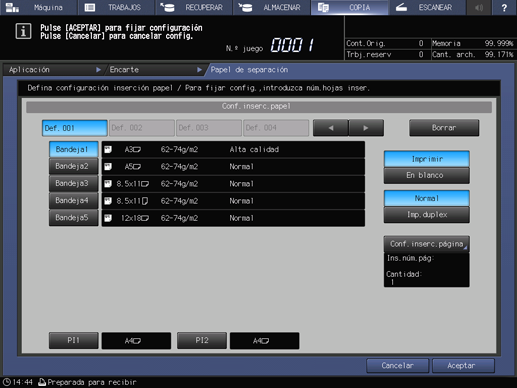This screenshot has height=388, width=517.
Task: Select the COPIA tab
Action: (349, 7)
